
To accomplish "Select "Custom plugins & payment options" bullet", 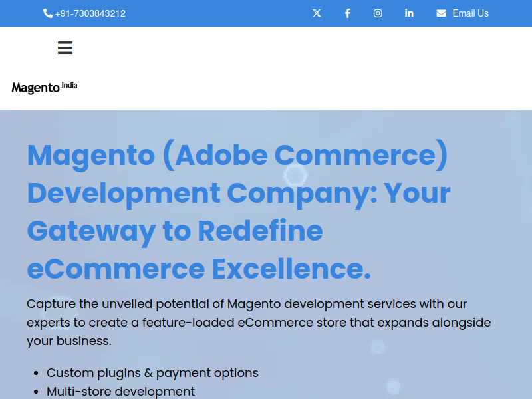I will [x=152, y=373].
